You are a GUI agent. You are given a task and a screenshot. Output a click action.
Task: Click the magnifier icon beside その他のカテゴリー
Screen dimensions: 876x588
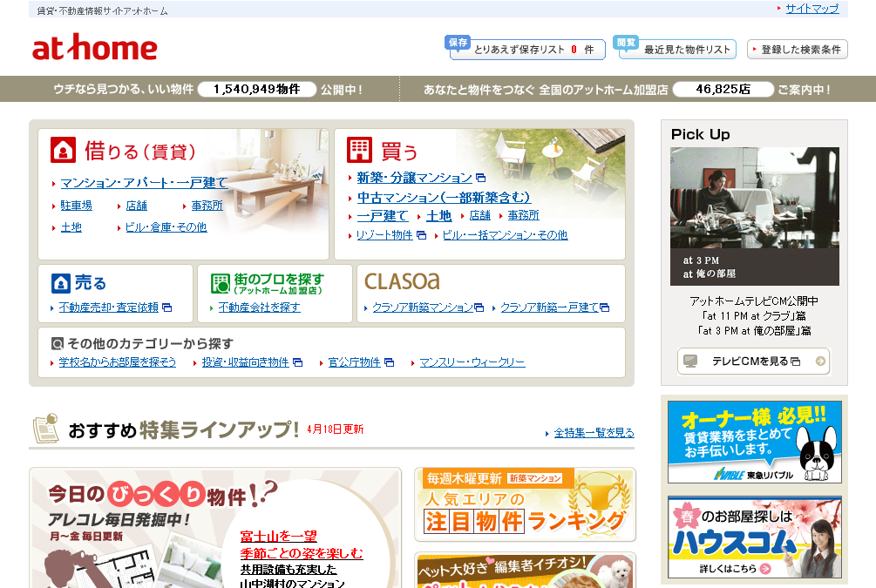click(x=57, y=343)
